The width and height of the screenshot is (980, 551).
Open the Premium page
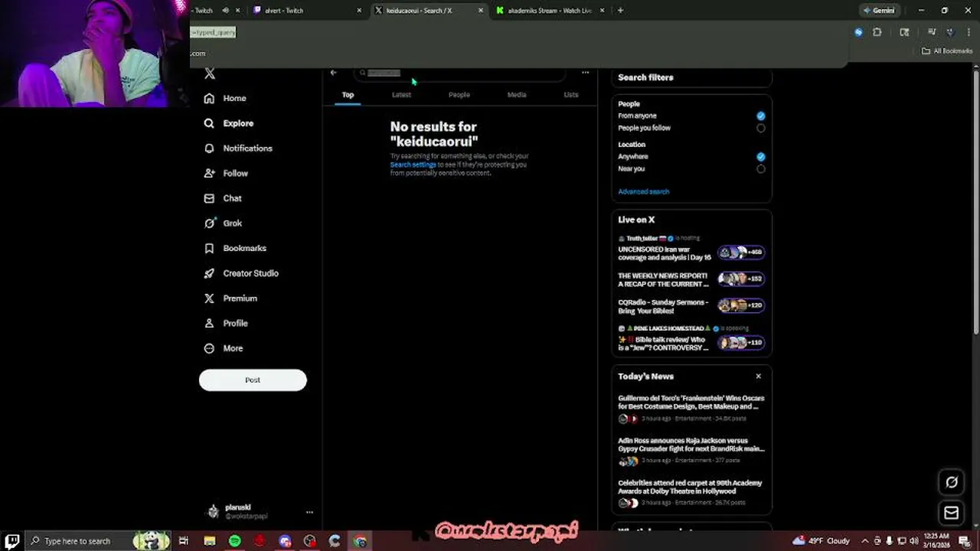click(x=230, y=298)
